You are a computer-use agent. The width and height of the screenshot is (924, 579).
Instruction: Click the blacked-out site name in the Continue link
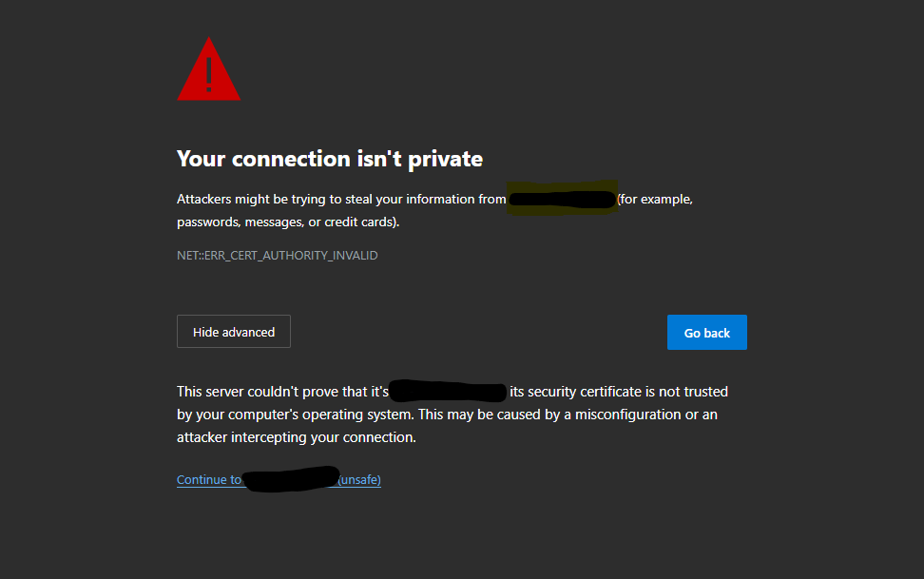(x=291, y=479)
